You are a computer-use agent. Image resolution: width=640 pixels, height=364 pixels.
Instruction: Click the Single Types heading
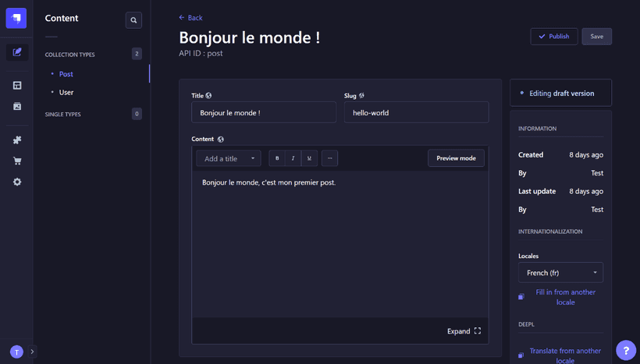click(63, 114)
